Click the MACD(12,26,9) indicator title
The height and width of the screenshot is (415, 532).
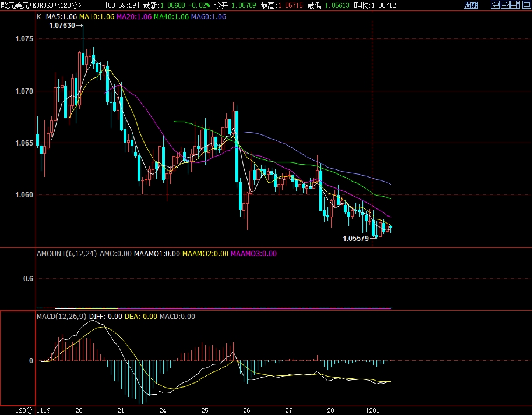61,317
